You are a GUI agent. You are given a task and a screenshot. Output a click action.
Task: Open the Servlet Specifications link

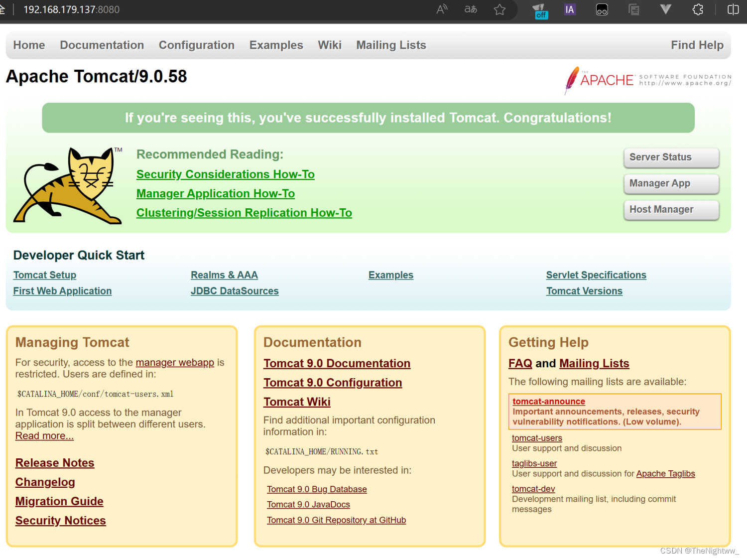[x=596, y=275]
